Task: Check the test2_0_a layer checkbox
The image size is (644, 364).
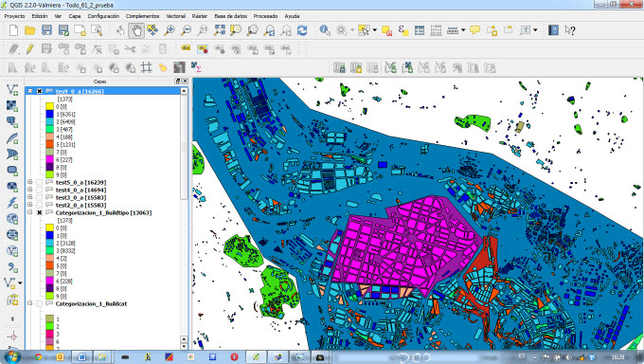Action: 40,205
